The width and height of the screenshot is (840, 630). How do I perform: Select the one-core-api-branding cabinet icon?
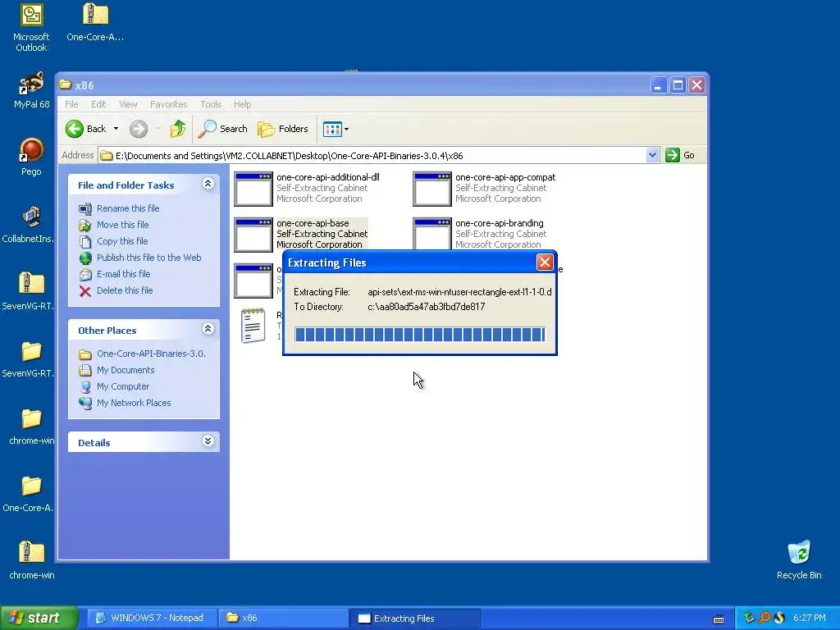(432, 234)
